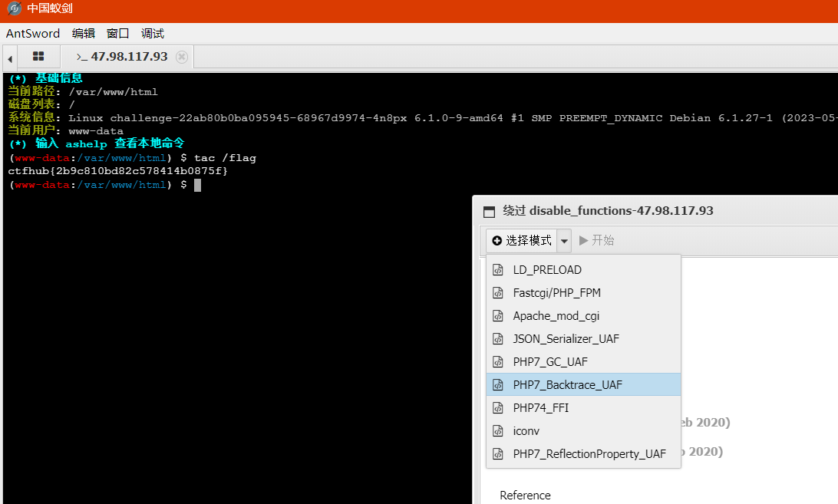This screenshot has width=838, height=504.
Task: Open the dashboard grid icon next to tabs
Action: 38,56
